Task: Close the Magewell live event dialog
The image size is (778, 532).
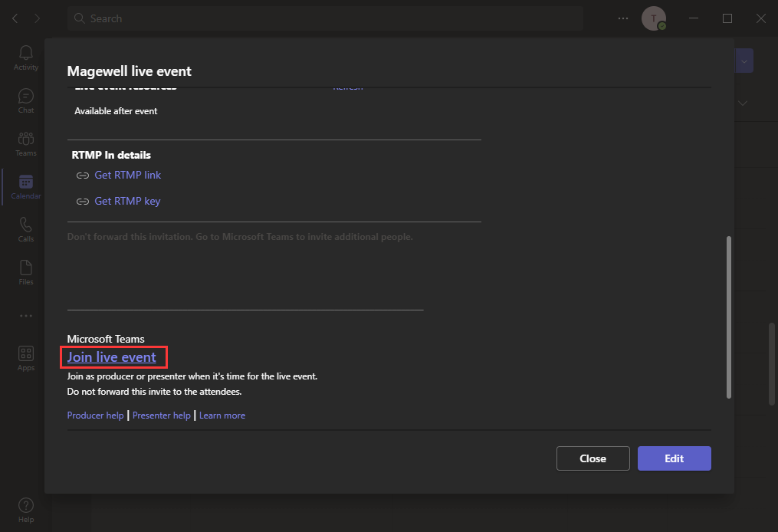Action: tap(593, 458)
